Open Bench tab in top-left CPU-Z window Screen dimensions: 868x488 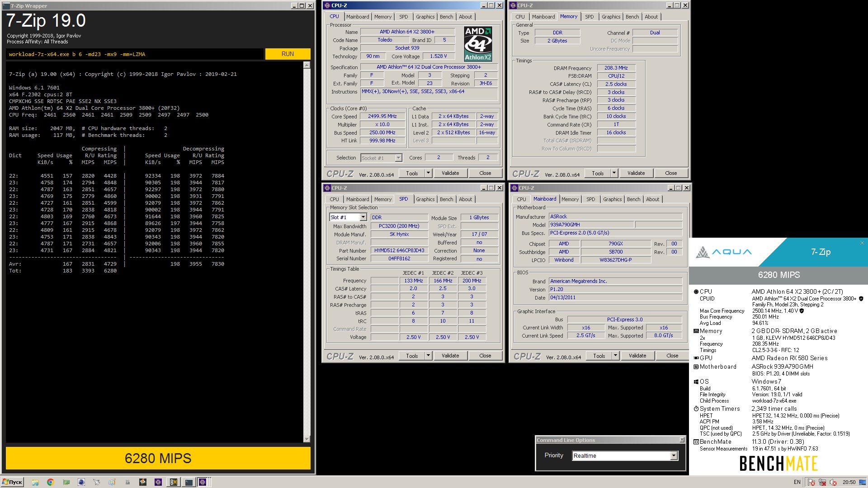pos(446,17)
